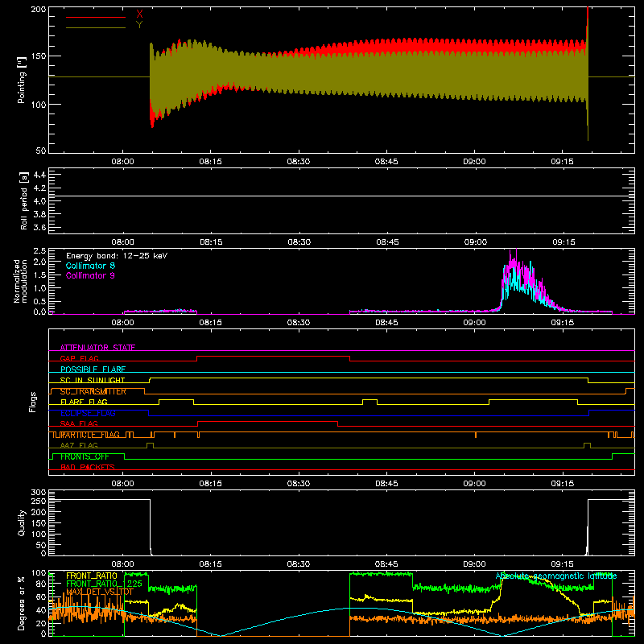
Task: Click the ATTENUATOR_STATE flag label
Action: [x=97, y=348]
